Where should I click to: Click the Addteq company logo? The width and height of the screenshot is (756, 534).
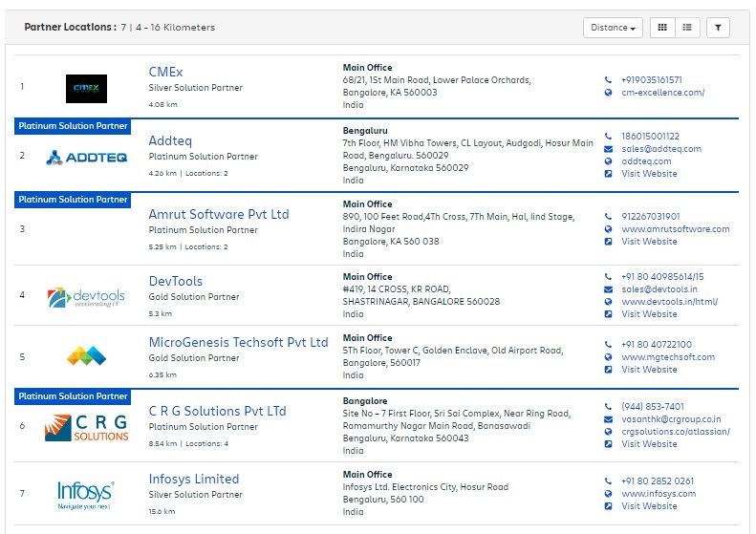(87, 157)
